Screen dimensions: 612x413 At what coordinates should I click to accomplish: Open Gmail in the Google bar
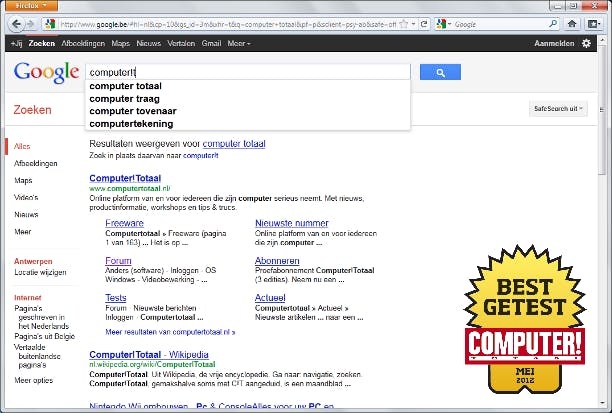point(211,43)
